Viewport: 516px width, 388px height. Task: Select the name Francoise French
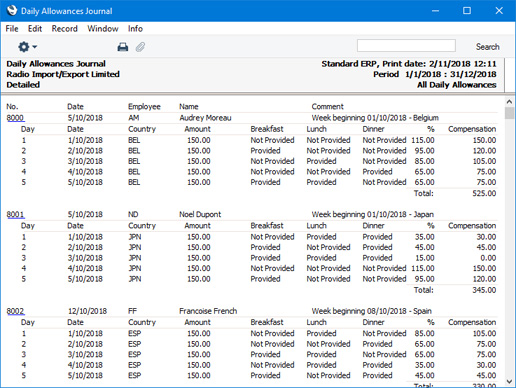pyautogui.click(x=208, y=311)
